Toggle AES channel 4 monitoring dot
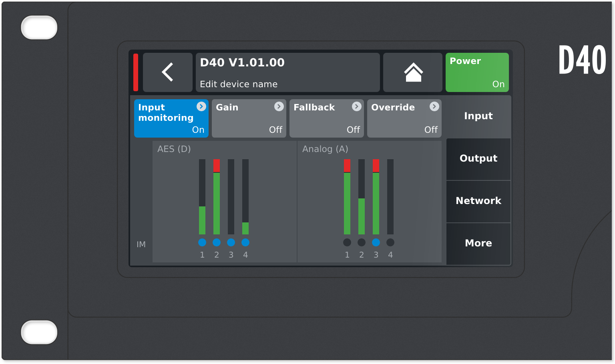Screen dimensions: 615x364 pos(245,242)
